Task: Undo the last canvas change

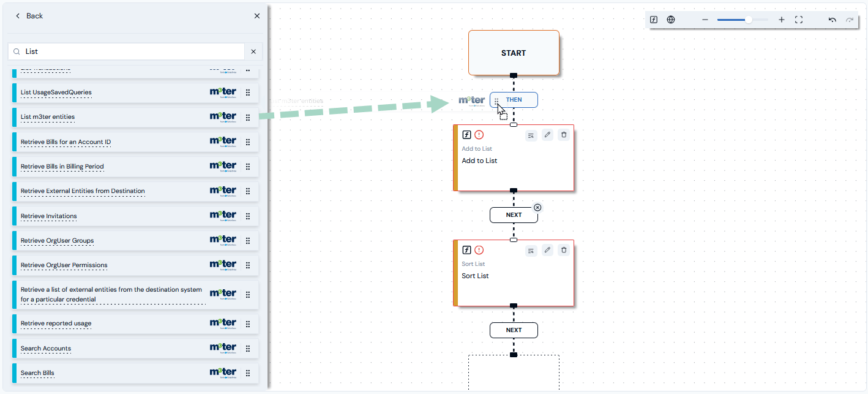Action: (832, 20)
